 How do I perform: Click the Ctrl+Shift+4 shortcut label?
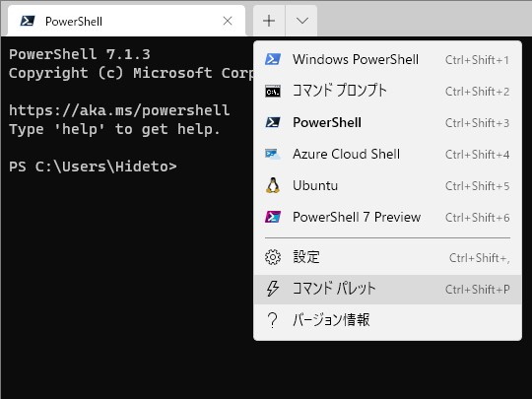(477, 155)
